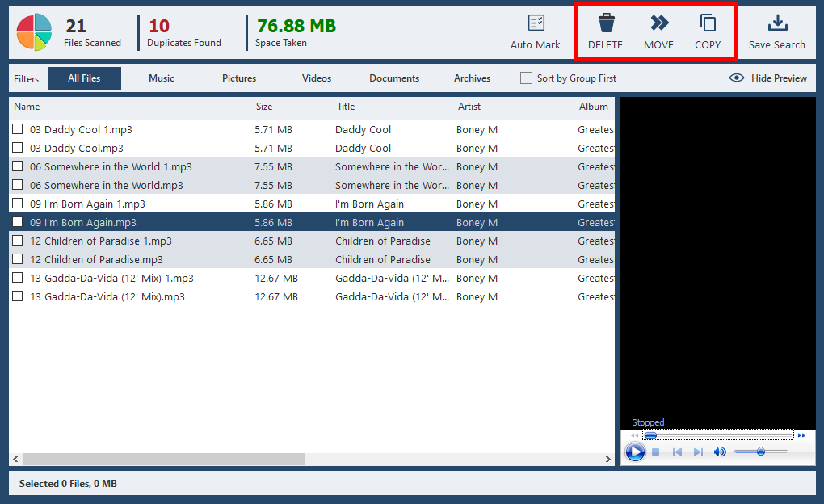This screenshot has height=504, width=824.
Task: Check the box for 09 I'm Born Again 1.mp3
Action: click(x=17, y=204)
